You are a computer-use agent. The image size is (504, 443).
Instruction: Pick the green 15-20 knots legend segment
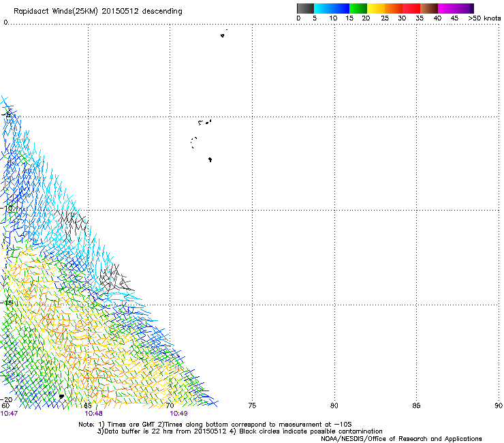point(358,8)
